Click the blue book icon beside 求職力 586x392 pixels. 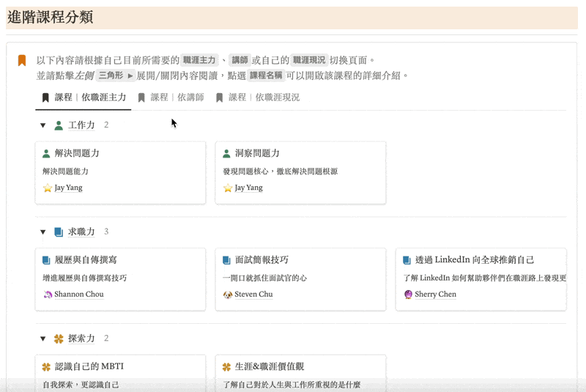pyautogui.click(x=59, y=232)
